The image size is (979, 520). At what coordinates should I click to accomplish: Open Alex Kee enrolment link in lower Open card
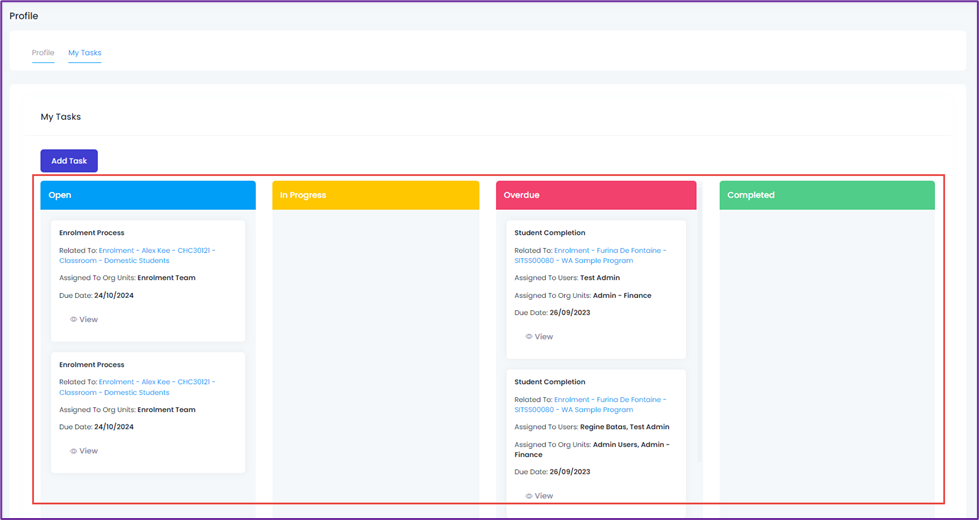point(137,387)
